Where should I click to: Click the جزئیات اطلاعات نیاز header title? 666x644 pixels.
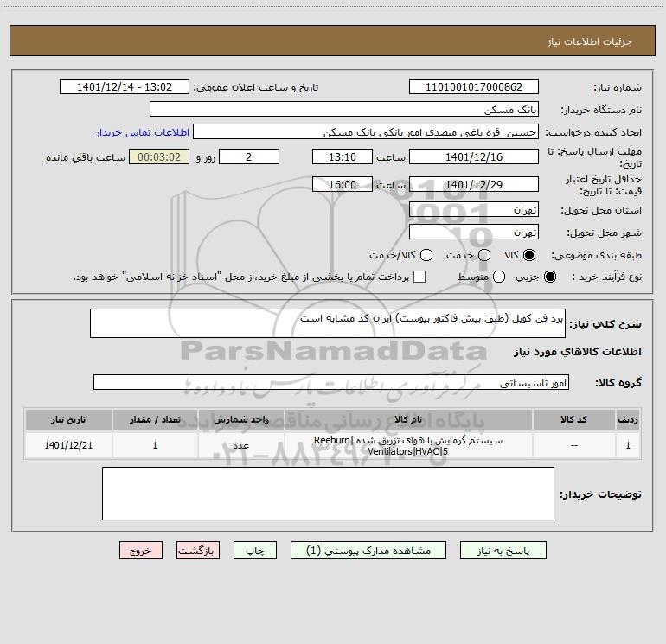[x=589, y=41]
